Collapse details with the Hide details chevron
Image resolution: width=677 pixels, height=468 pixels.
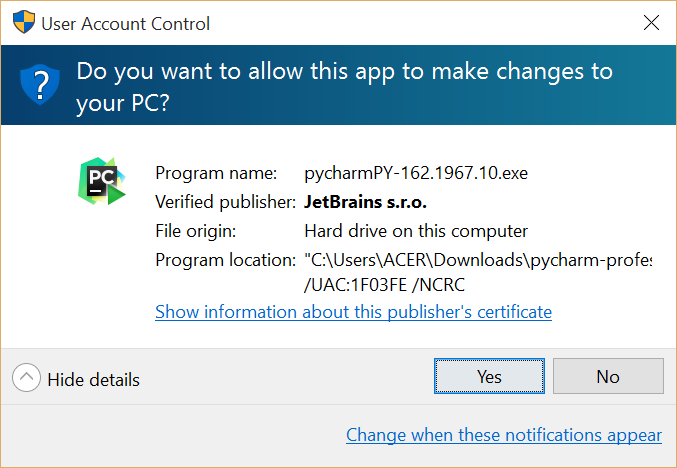pyautogui.click(x=26, y=377)
